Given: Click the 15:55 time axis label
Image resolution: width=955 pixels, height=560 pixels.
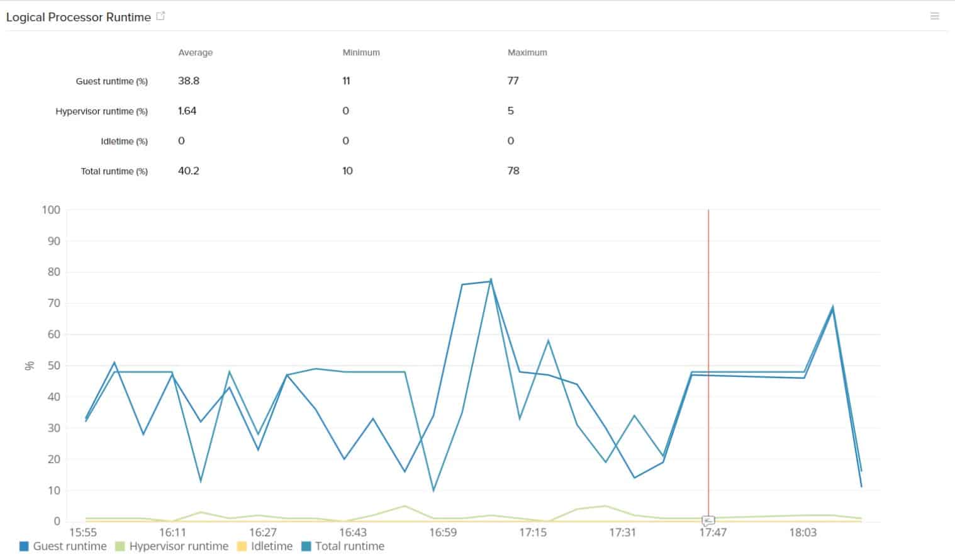Looking at the screenshot, I should (83, 532).
